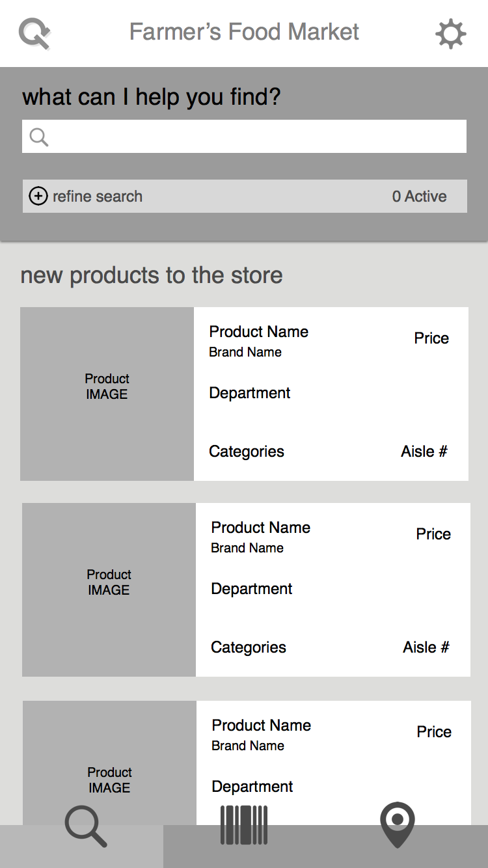
Task: Click the first product's Product Name
Action: [x=258, y=332]
